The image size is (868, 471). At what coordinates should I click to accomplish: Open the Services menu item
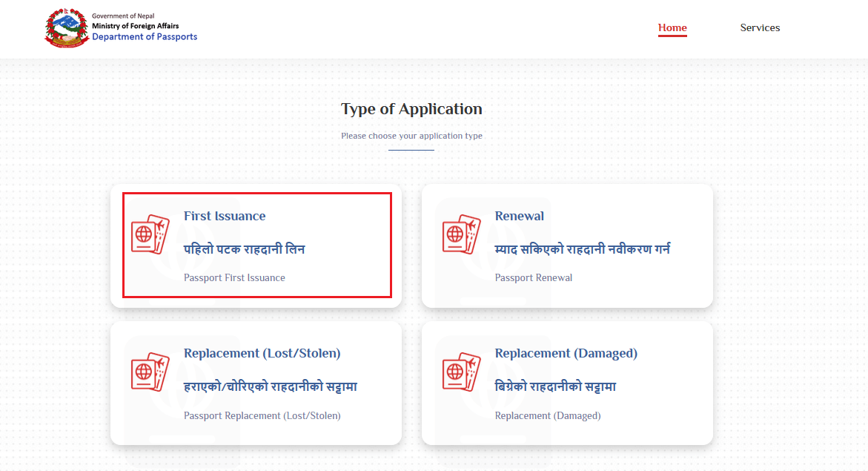(x=760, y=28)
